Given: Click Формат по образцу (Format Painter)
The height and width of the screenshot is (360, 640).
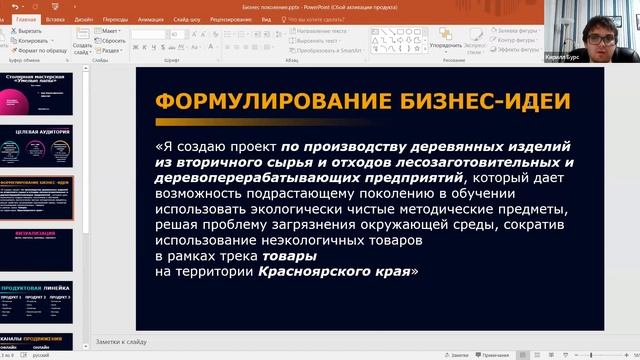Looking at the screenshot, I should (39, 51).
